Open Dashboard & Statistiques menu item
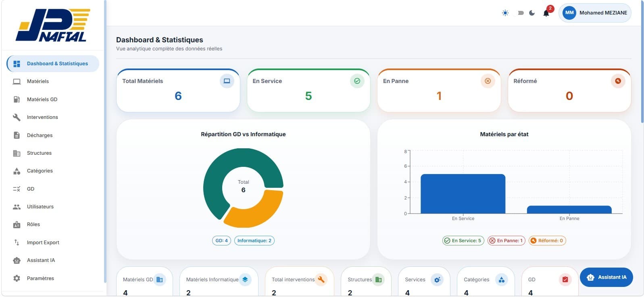Viewport: 644px width, 297px height. click(53, 64)
